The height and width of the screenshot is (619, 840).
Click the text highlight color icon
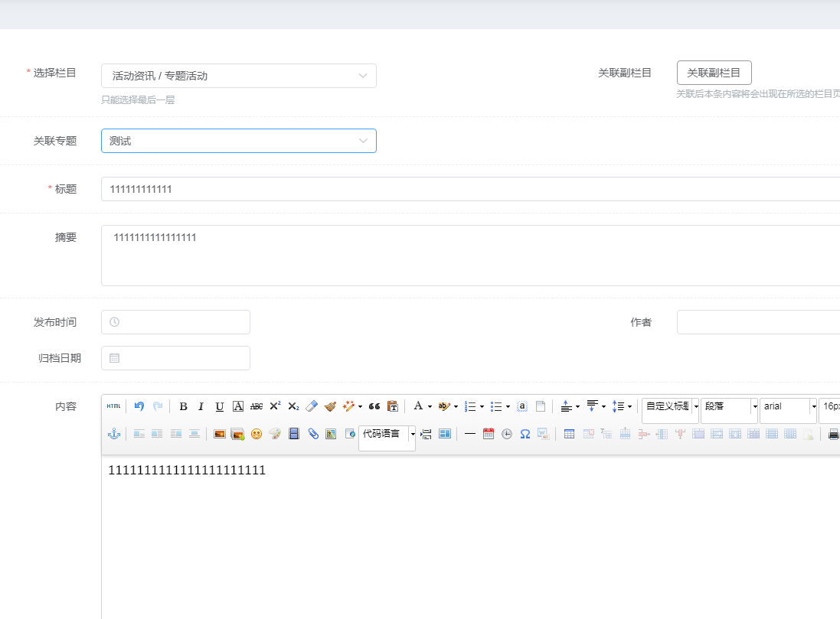click(443, 406)
